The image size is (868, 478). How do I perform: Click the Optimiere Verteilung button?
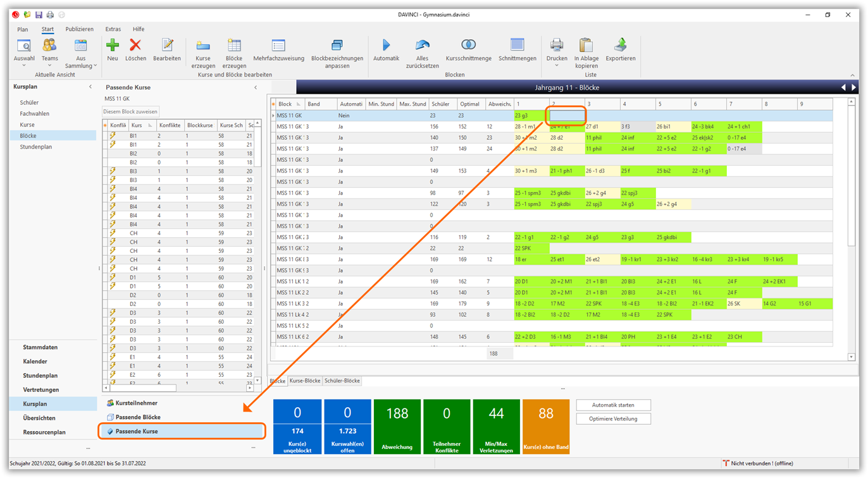(613, 419)
